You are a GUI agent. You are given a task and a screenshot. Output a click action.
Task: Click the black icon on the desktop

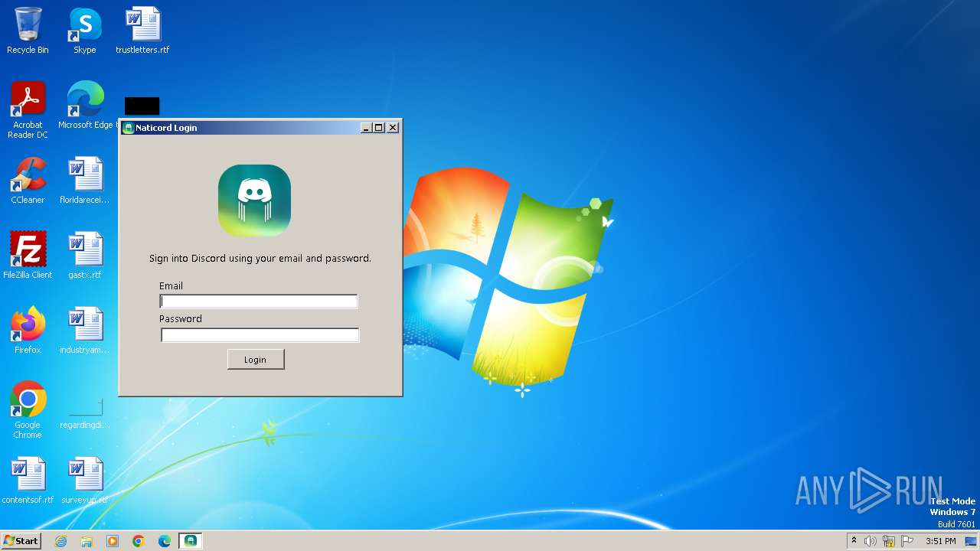pyautogui.click(x=142, y=106)
